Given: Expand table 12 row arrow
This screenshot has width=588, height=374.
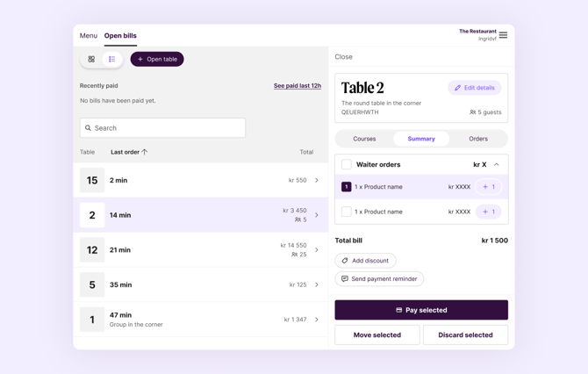Looking at the screenshot, I should pyautogui.click(x=317, y=250).
